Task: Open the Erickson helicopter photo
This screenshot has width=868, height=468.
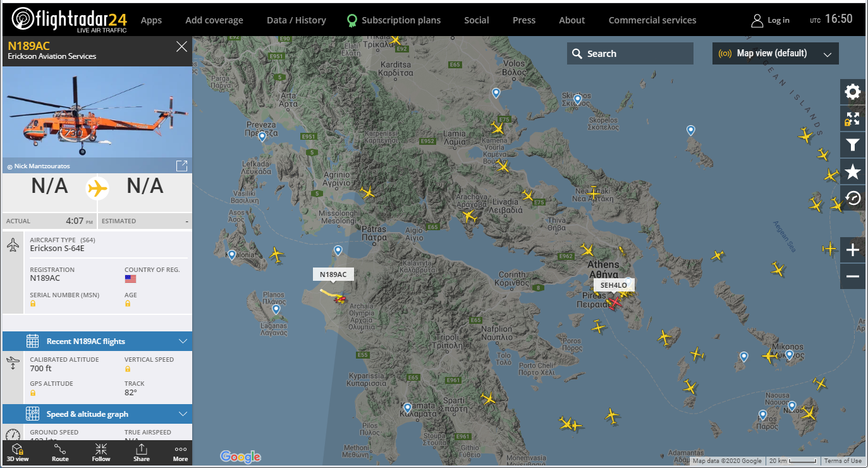Action: click(97, 120)
